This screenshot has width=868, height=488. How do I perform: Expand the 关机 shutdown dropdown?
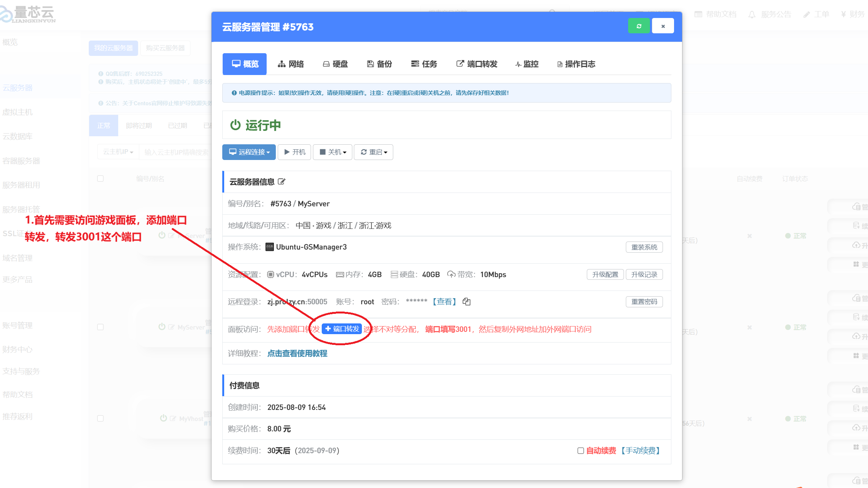click(x=332, y=152)
